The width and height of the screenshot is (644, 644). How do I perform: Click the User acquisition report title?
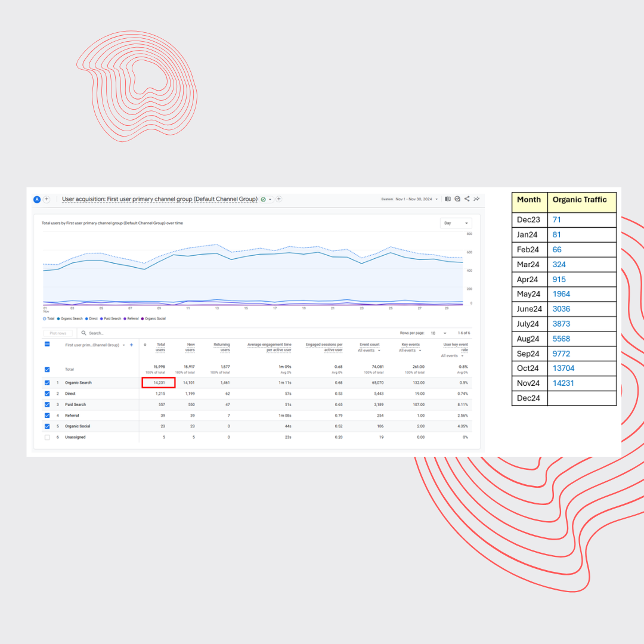[x=159, y=199]
